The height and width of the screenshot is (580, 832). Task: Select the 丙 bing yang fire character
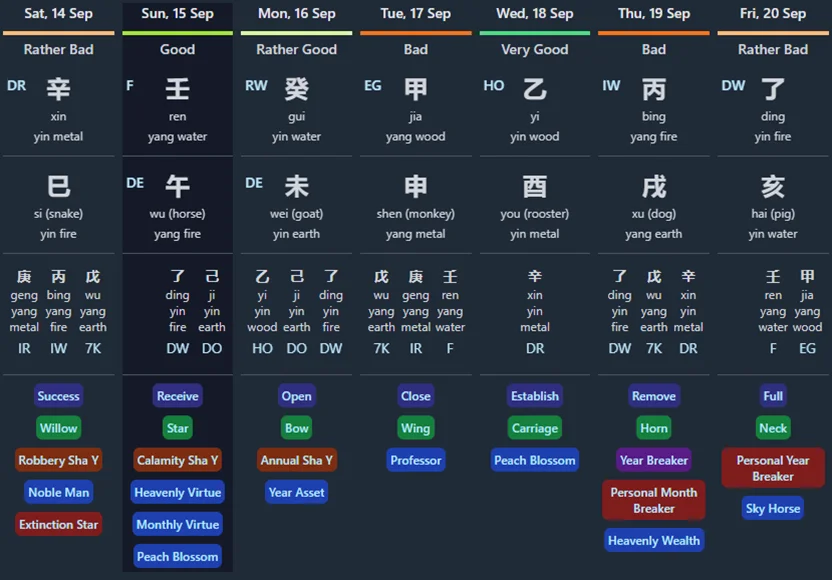pyautogui.click(x=654, y=90)
